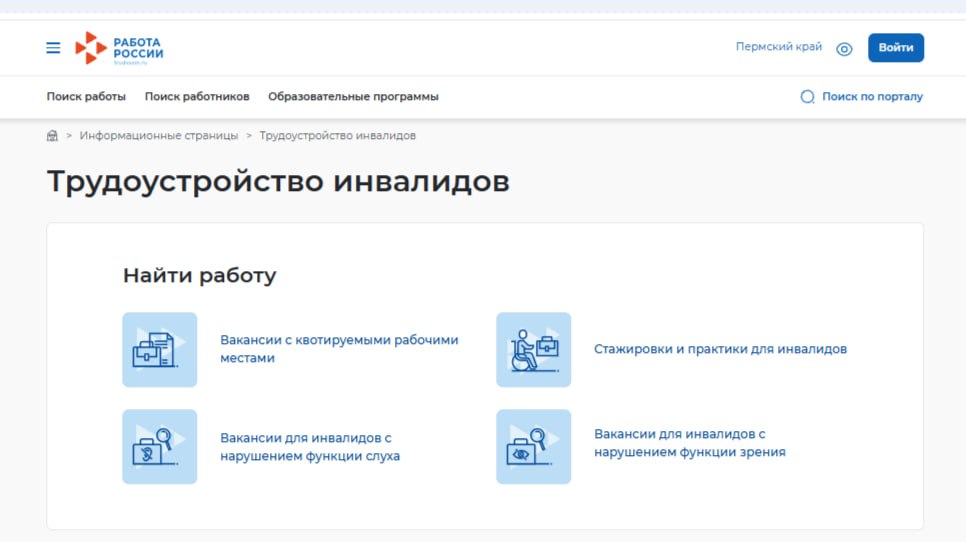Viewport: 966px width, 542px height.
Task: Open the Поиск работников menu
Action: tap(197, 97)
